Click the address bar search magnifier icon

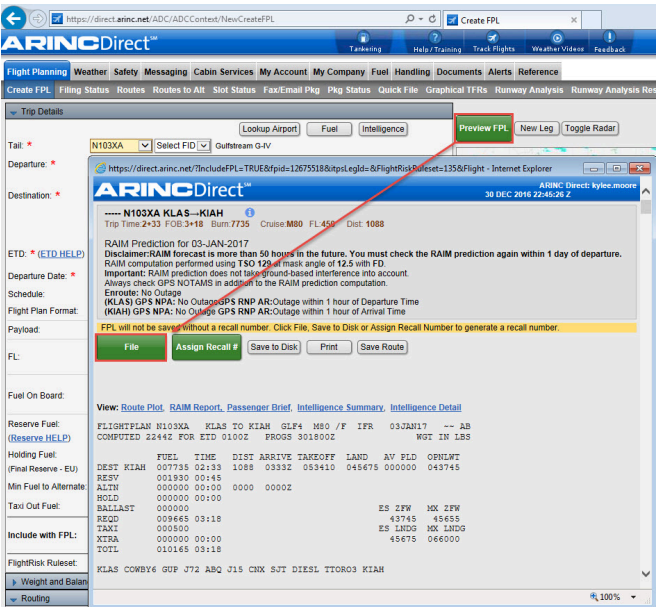pos(409,19)
